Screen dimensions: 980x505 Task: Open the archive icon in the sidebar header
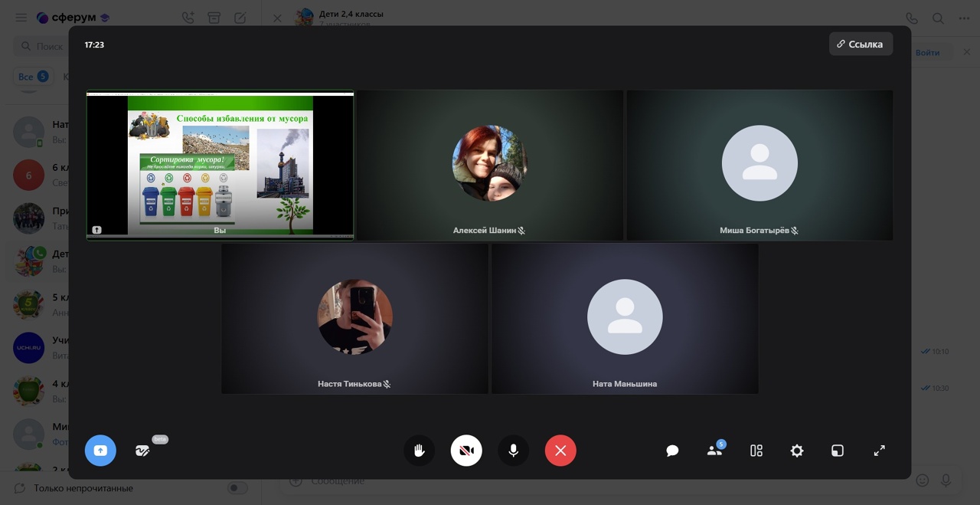[214, 18]
